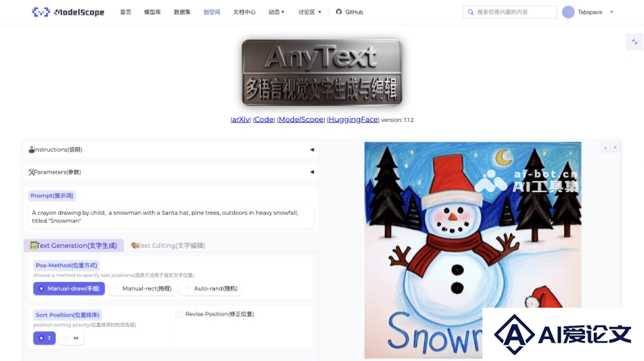Open 文档中心 navigation item
This screenshot has width=644, height=361.
pos(244,12)
